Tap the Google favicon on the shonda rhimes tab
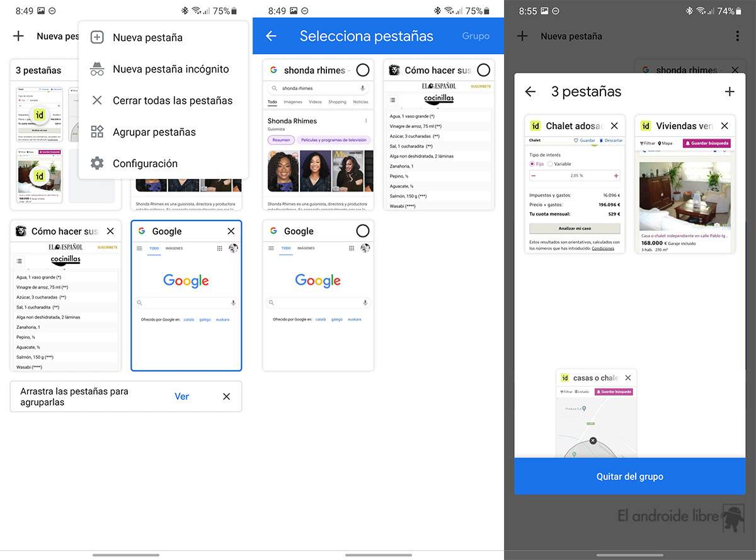The width and height of the screenshot is (756, 560). [273, 70]
